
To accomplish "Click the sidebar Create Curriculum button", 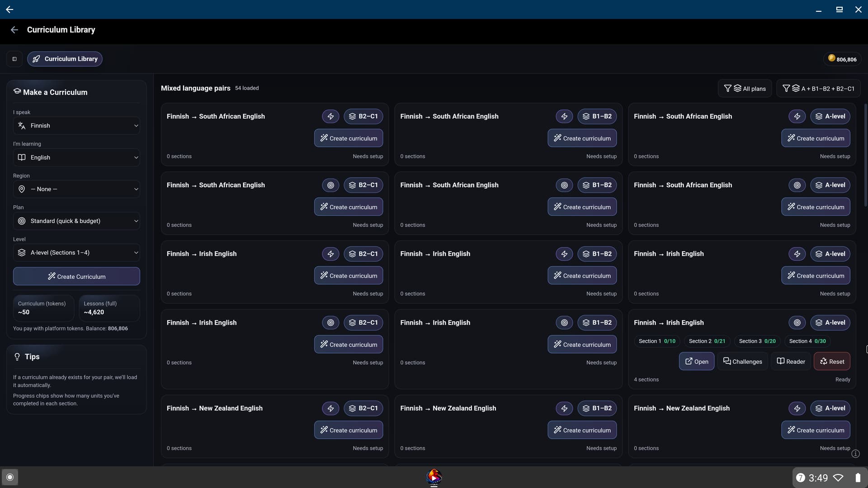I will [76, 277].
